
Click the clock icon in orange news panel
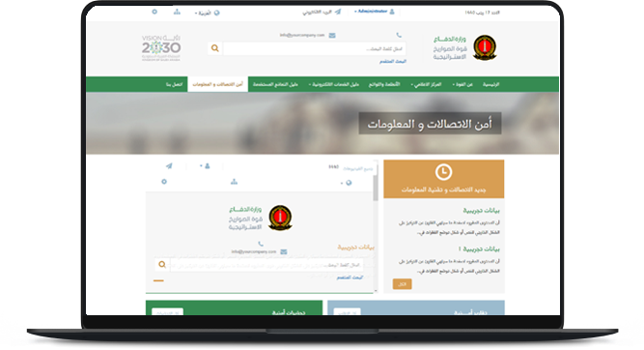[x=443, y=172]
